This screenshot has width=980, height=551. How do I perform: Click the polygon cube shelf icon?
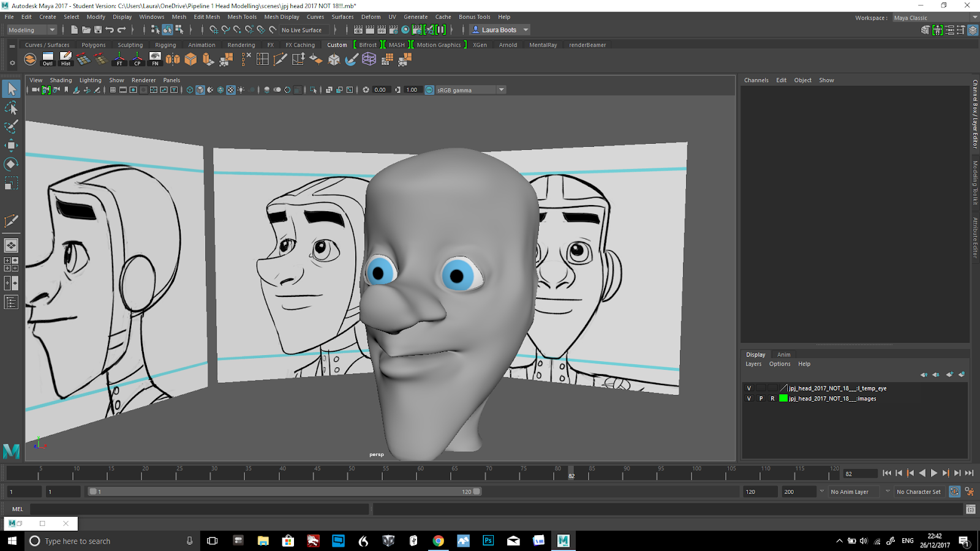pos(190,59)
